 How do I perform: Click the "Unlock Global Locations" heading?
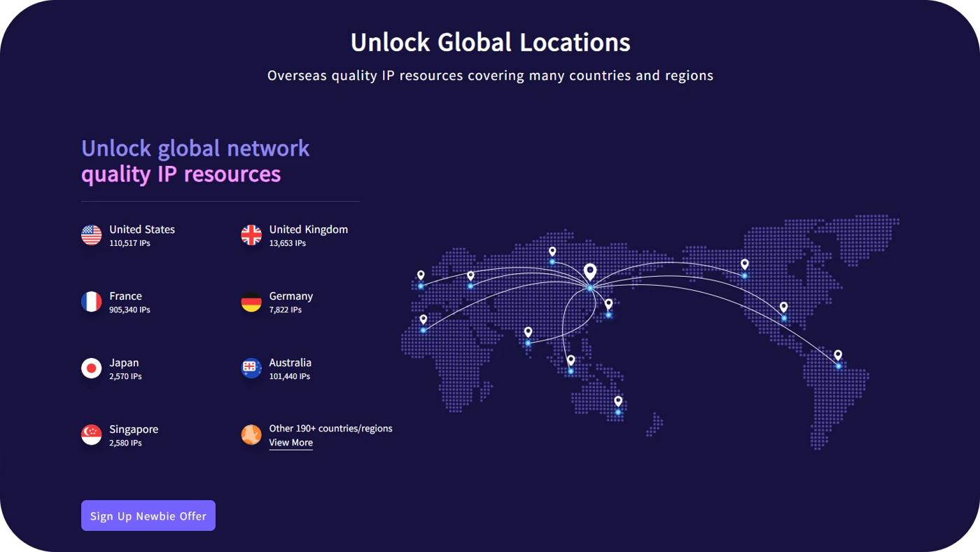(490, 42)
